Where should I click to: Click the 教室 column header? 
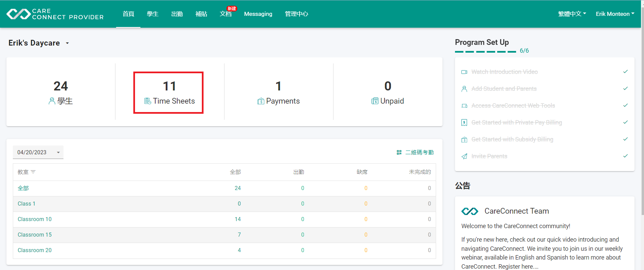point(23,172)
